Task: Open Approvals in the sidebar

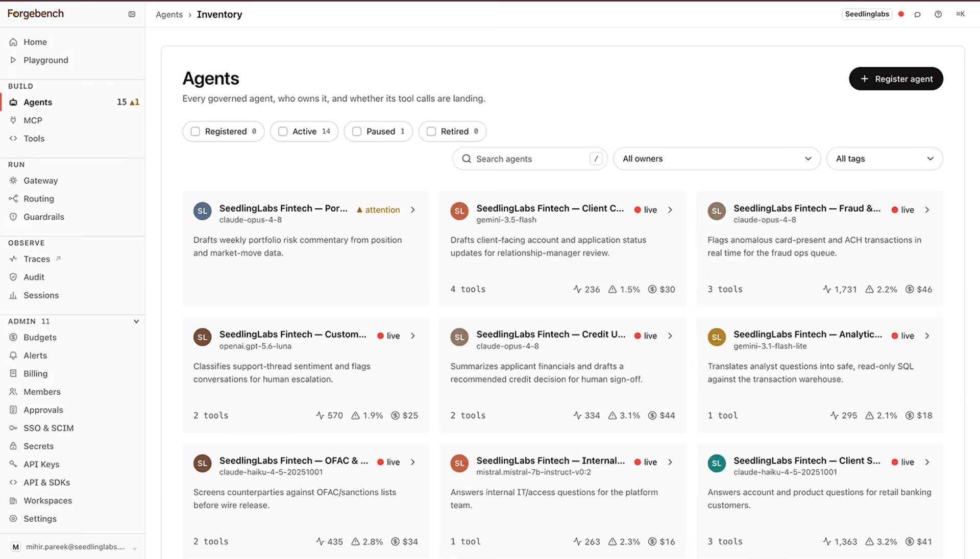Action: click(43, 410)
